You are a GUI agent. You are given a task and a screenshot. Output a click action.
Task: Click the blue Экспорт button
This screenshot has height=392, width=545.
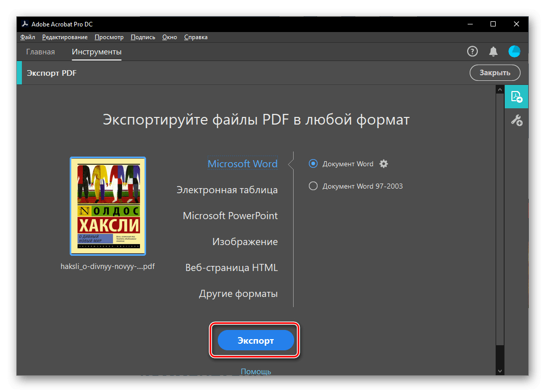coord(255,340)
